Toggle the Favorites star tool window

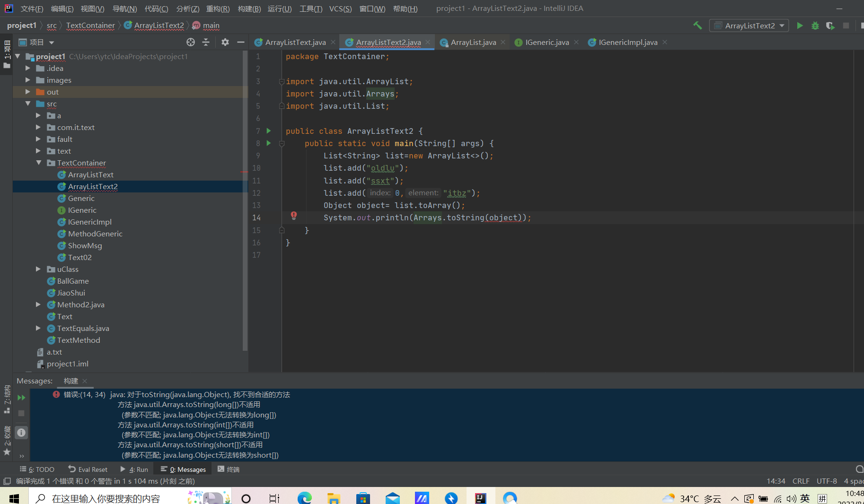click(x=7, y=452)
